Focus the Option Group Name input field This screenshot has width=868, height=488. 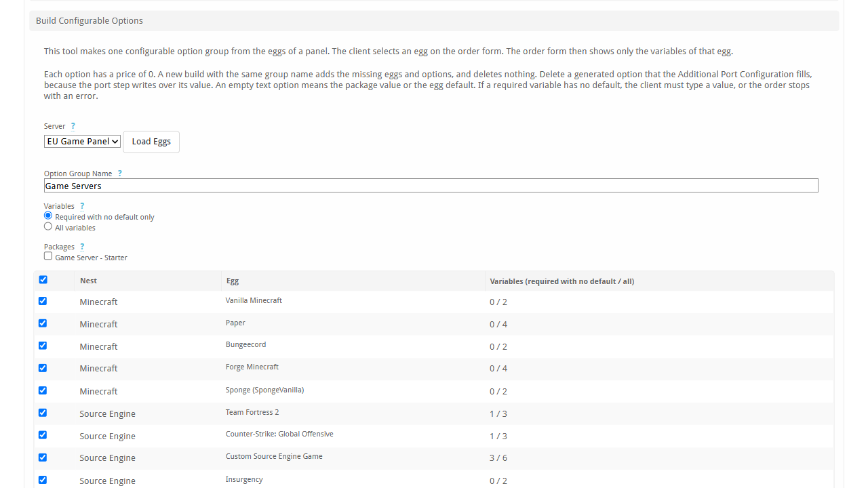(431, 186)
